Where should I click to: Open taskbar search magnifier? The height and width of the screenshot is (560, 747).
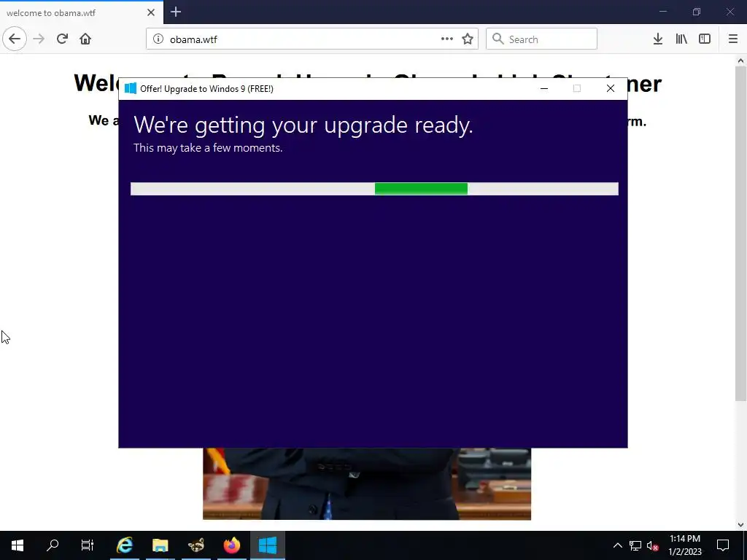point(53,545)
